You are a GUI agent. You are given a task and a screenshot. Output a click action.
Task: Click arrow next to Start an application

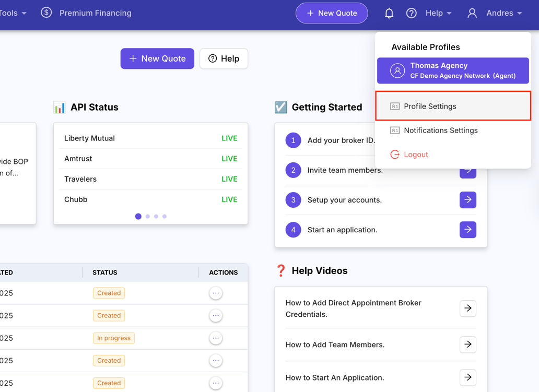467,230
